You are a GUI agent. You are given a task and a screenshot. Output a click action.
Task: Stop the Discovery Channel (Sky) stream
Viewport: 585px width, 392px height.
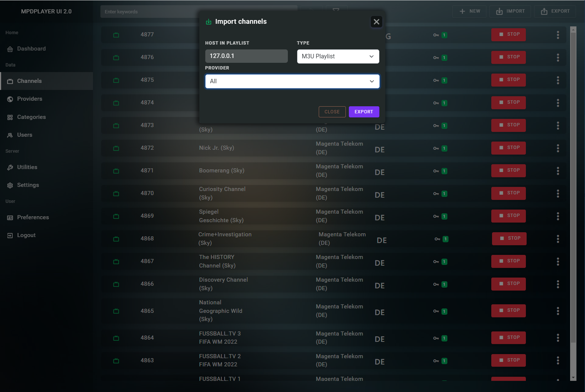508,284
